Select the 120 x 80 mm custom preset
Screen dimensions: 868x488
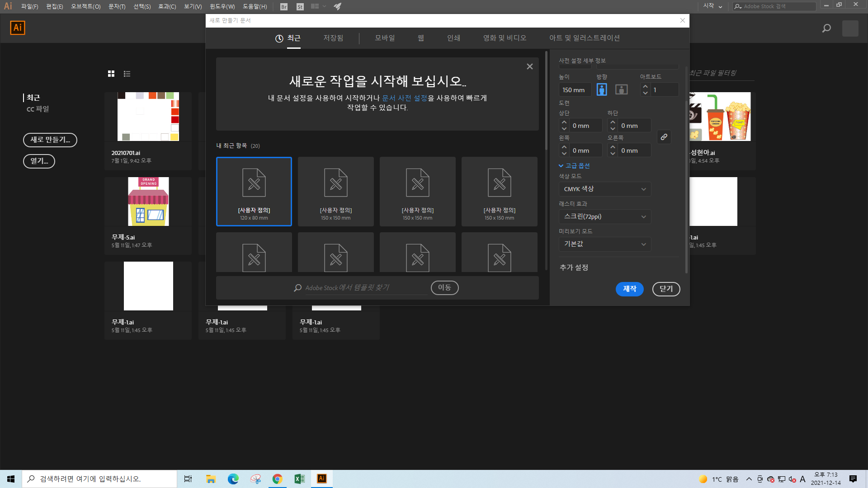(254, 192)
